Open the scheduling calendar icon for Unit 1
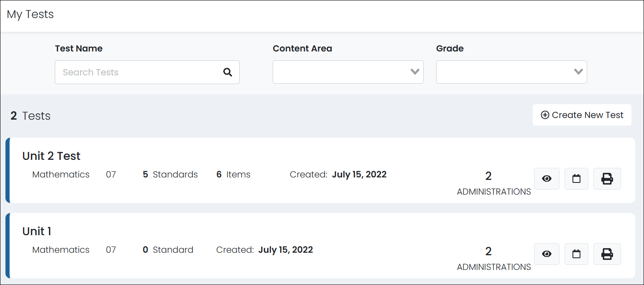 click(576, 254)
